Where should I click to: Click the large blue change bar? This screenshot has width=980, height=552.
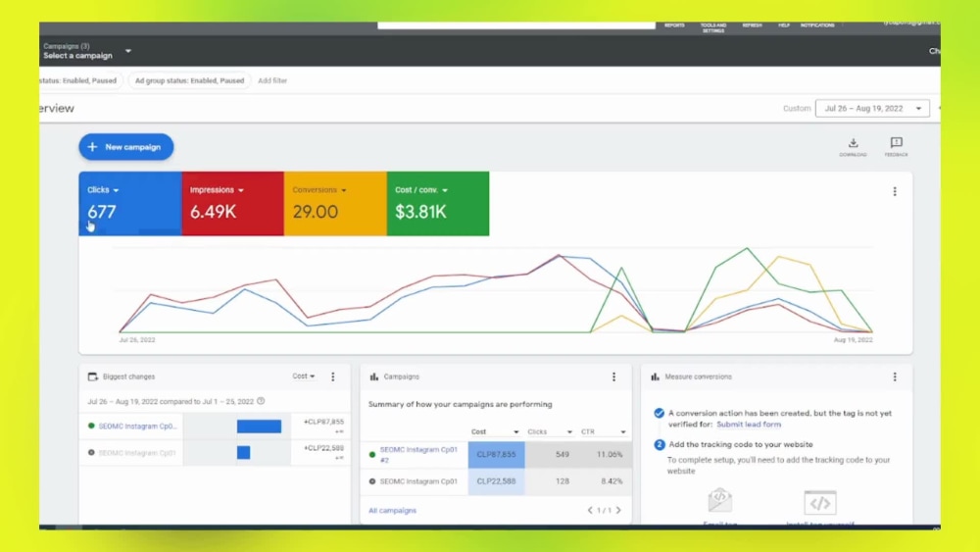(259, 427)
